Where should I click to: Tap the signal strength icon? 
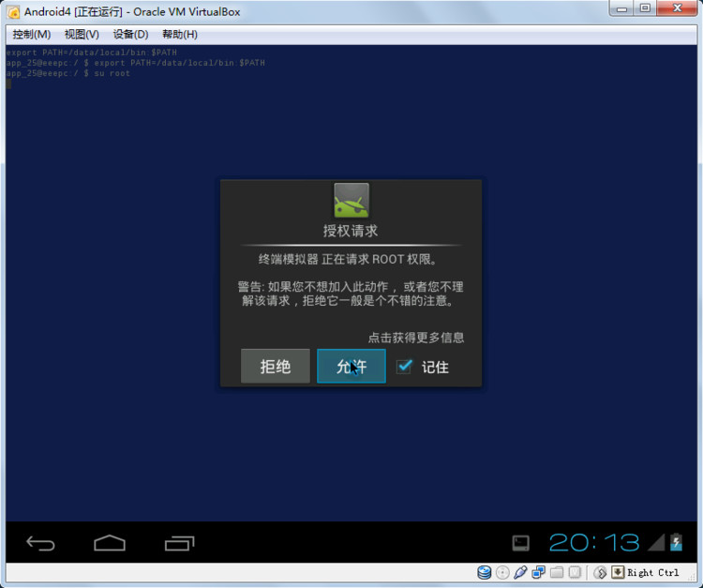(656, 542)
